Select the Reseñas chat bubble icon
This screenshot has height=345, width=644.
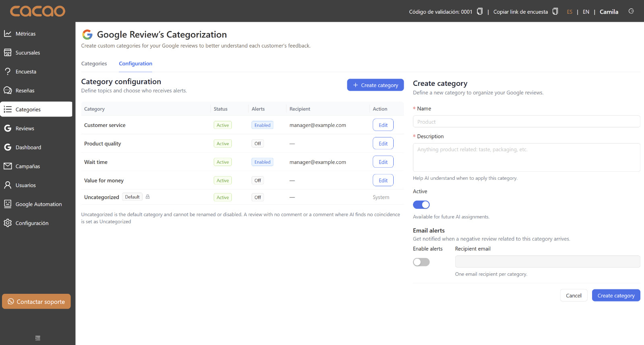(x=8, y=90)
